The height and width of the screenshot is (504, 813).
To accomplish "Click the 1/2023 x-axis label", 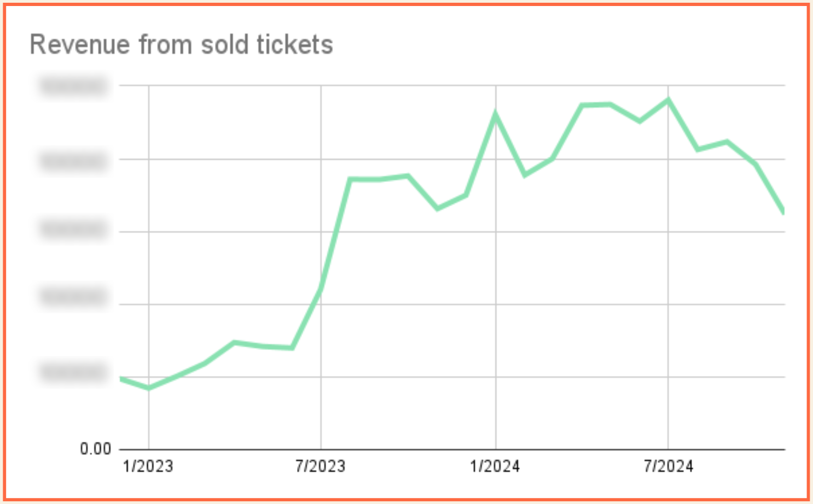I will coord(148,466).
